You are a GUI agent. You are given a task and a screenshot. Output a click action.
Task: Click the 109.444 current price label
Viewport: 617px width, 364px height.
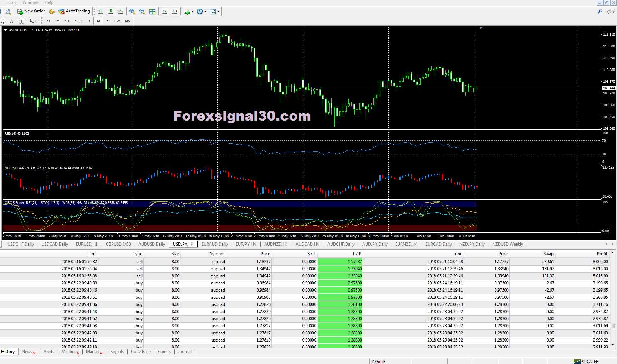tap(609, 88)
